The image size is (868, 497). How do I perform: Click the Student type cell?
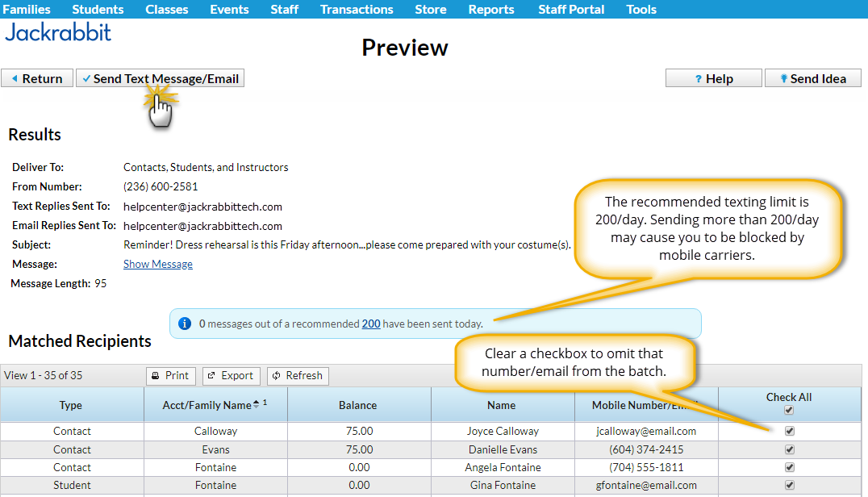[x=72, y=485]
